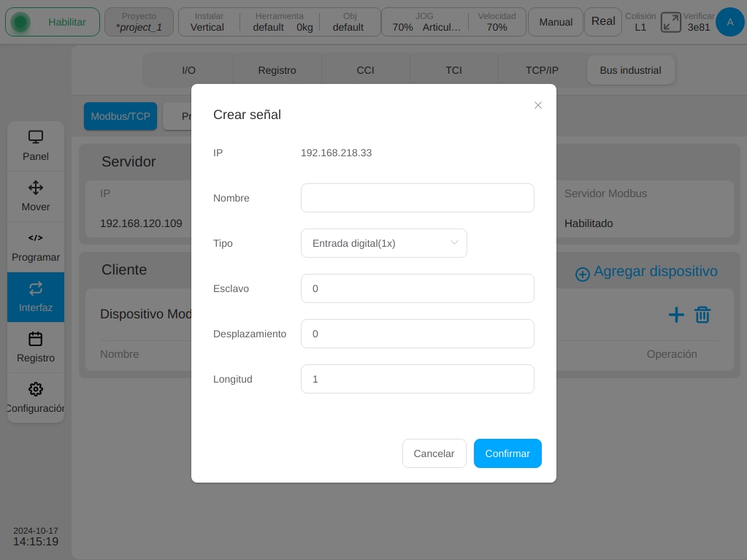The height and width of the screenshot is (560, 747).
Task: Open the Tipo dropdown
Action: (x=384, y=243)
